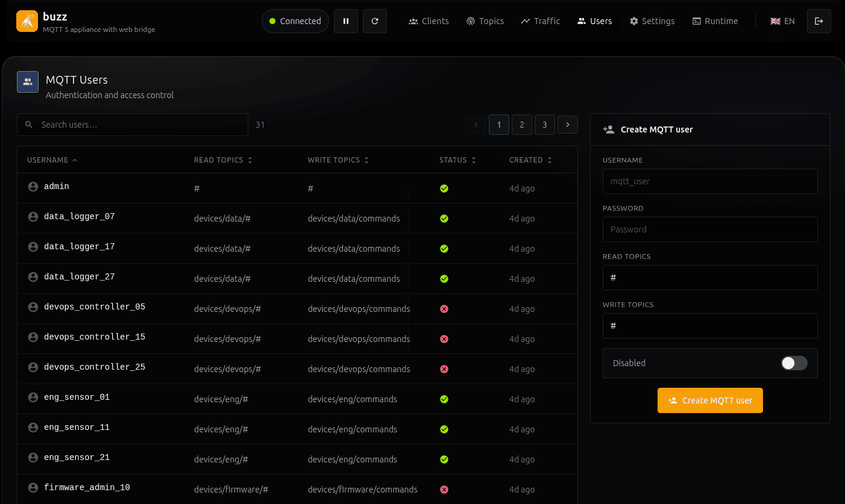Click the data_logger_27 username

(79, 277)
